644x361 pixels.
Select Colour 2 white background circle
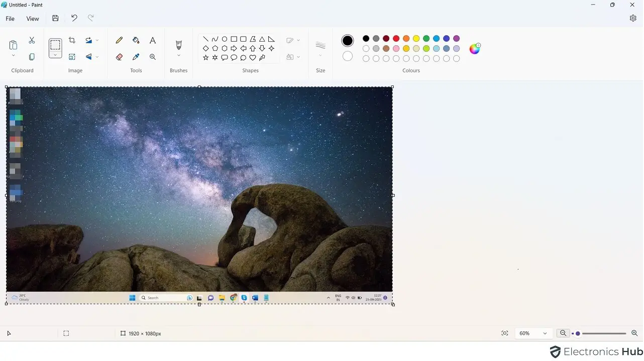pyautogui.click(x=348, y=56)
